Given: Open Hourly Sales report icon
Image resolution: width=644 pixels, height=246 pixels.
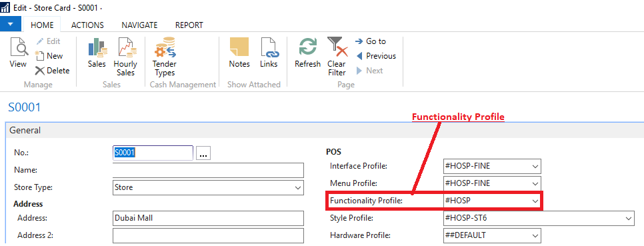Looking at the screenshot, I should (x=126, y=47).
